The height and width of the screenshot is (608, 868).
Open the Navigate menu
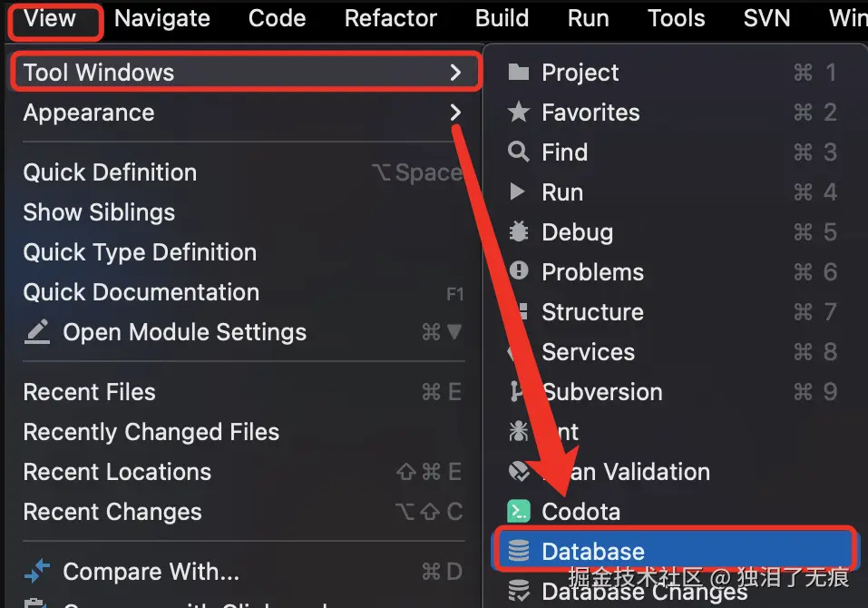[x=162, y=18]
